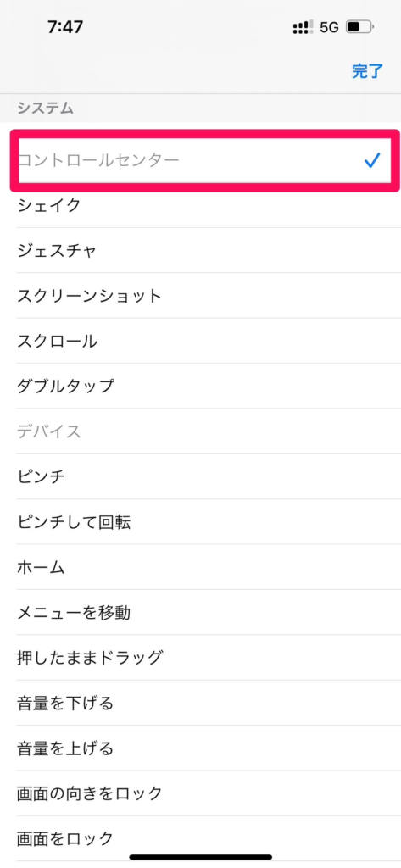Pick 押したままドラッグ from the list
This screenshot has height=868, width=401.
click(x=200, y=658)
